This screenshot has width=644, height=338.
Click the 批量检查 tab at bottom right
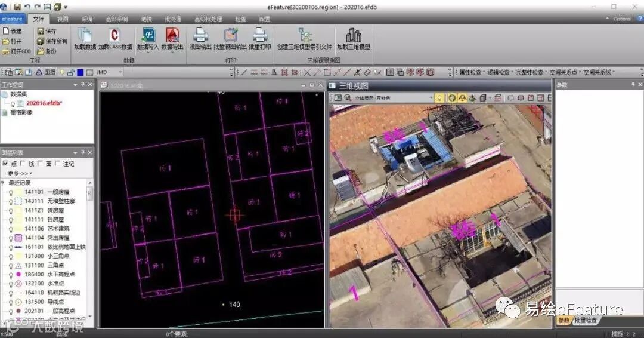coord(586,320)
